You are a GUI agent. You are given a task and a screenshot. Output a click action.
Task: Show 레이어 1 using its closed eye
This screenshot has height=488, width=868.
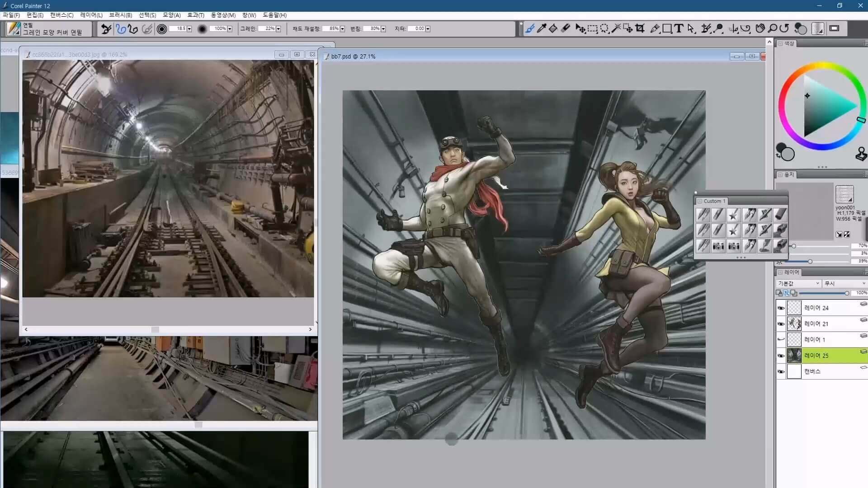(x=781, y=340)
